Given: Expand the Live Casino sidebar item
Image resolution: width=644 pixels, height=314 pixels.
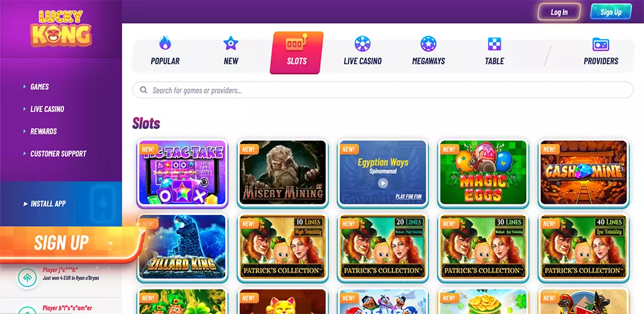Looking at the screenshot, I should coord(47,109).
